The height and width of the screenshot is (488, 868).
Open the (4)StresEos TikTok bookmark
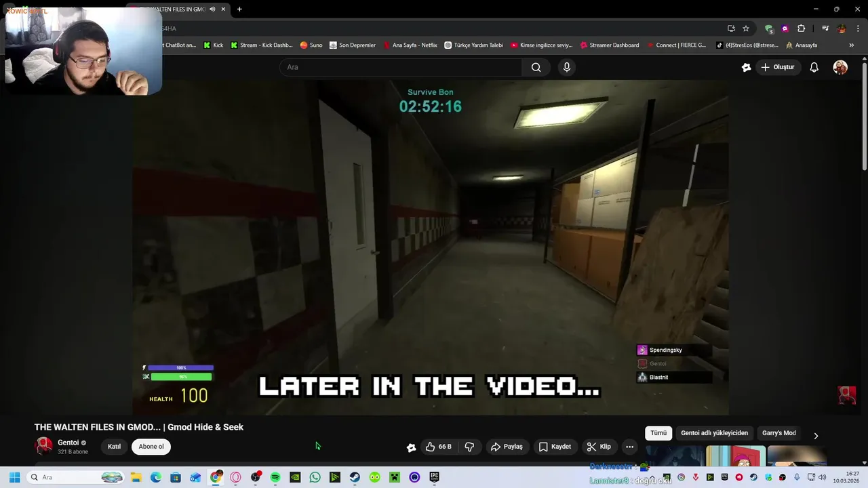click(x=747, y=45)
